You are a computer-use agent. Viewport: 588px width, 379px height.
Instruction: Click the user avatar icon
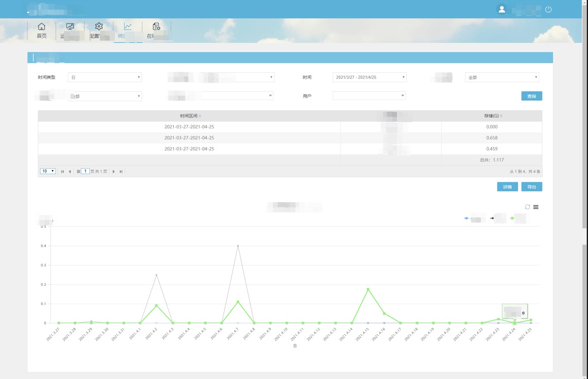[502, 9]
